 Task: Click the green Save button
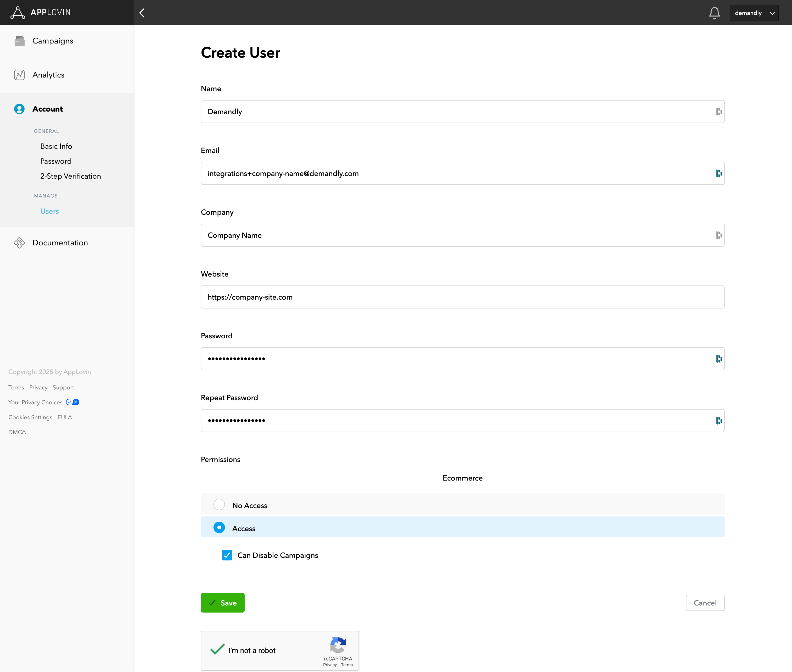point(222,603)
